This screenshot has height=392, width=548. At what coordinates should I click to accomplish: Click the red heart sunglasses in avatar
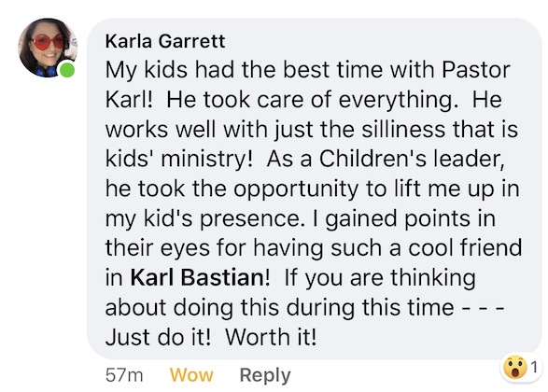click(x=49, y=43)
